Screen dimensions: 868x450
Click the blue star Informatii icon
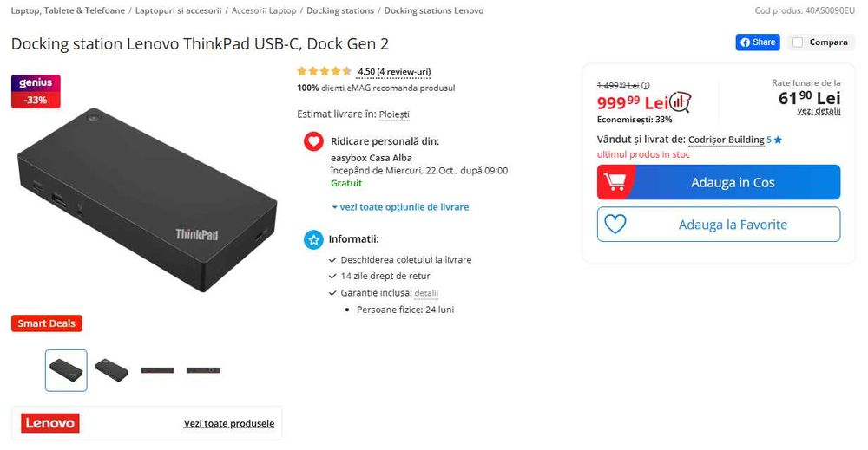click(x=313, y=239)
